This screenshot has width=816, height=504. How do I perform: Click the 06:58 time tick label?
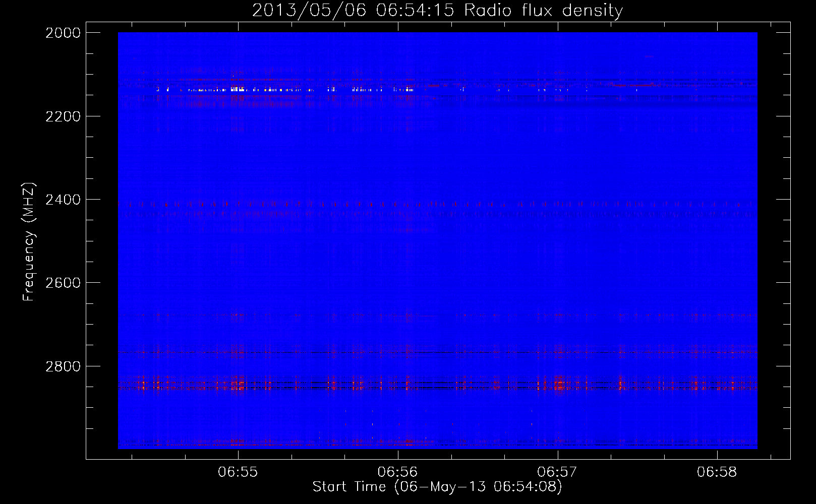pos(717,472)
